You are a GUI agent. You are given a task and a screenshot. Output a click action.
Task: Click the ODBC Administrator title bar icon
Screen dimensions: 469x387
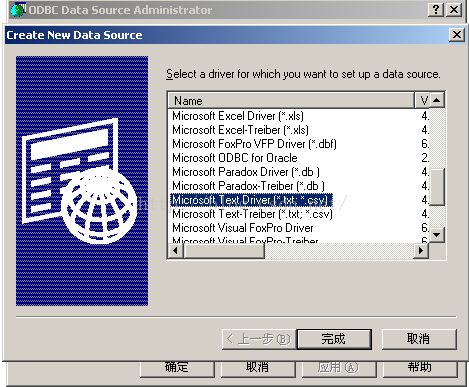18,9
